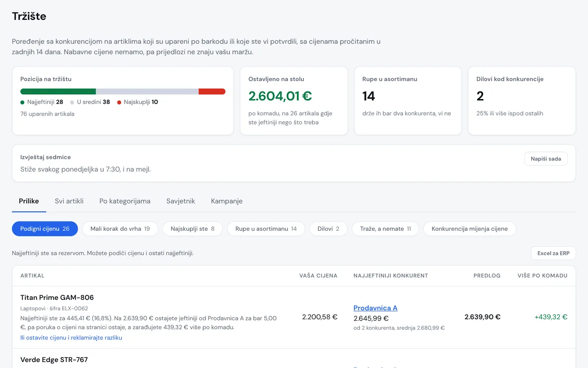Click the Napiši sada button
The height and width of the screenshot is (368, 588).
(546, 159)
